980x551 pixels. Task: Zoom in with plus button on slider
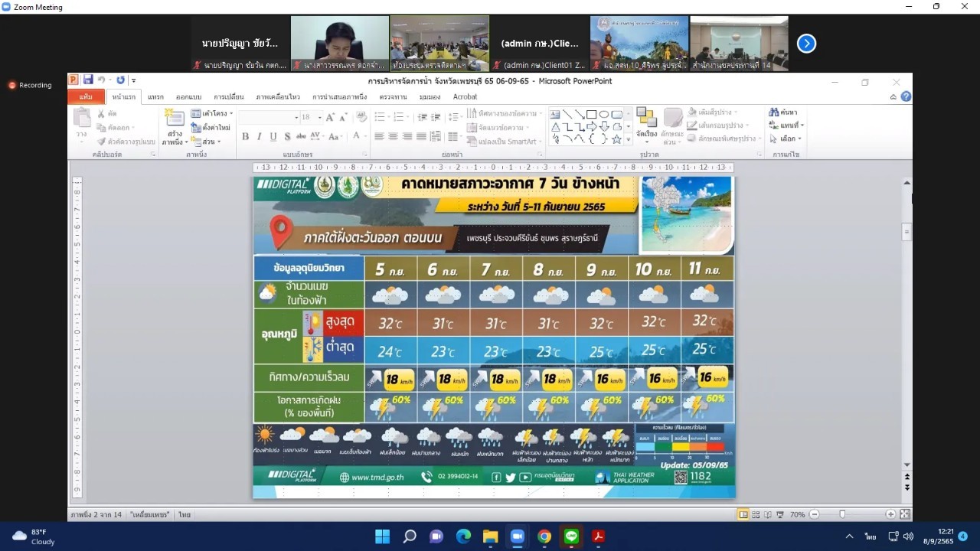pyautogui.click(x=890, y=514)
